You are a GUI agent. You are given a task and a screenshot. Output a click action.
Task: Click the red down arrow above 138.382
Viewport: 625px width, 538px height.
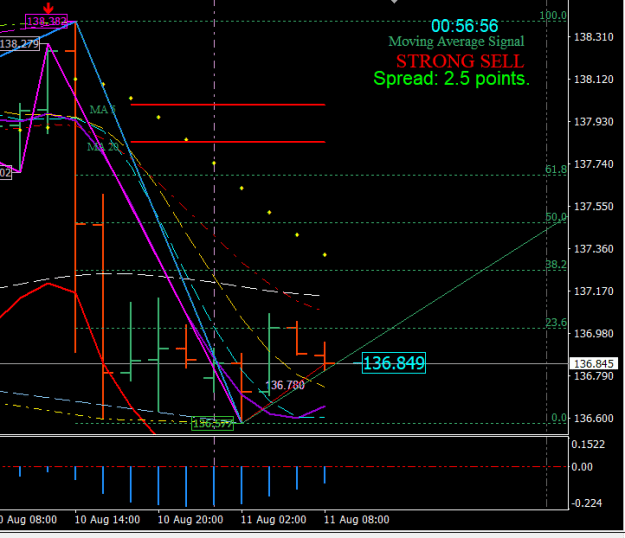pos(48,8)
